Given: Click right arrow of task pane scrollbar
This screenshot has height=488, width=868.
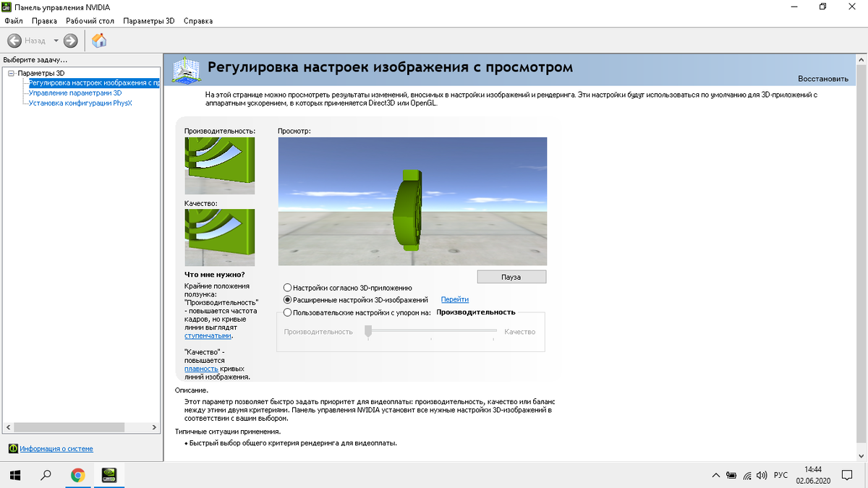Looking at the screenshot, I should 153,427.
